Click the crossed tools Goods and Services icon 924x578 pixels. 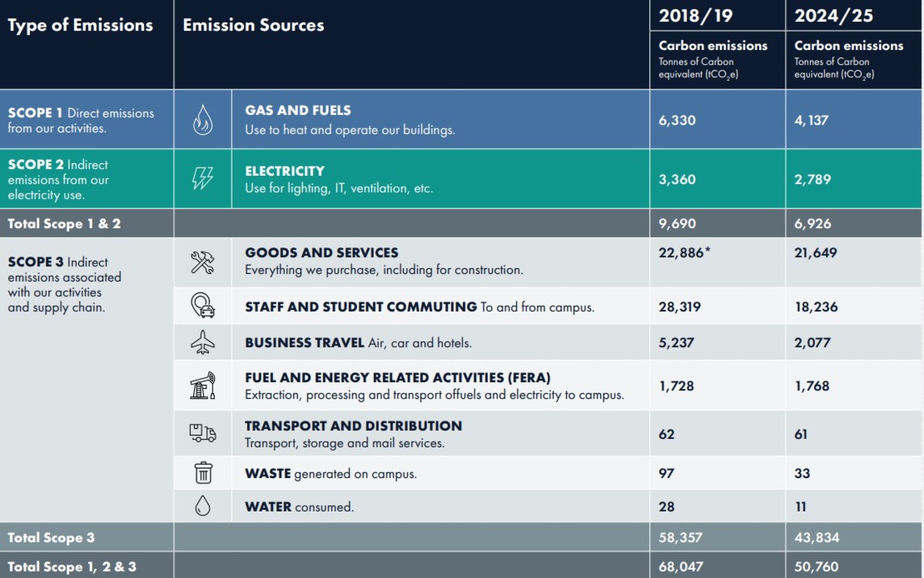pos(203,262)
